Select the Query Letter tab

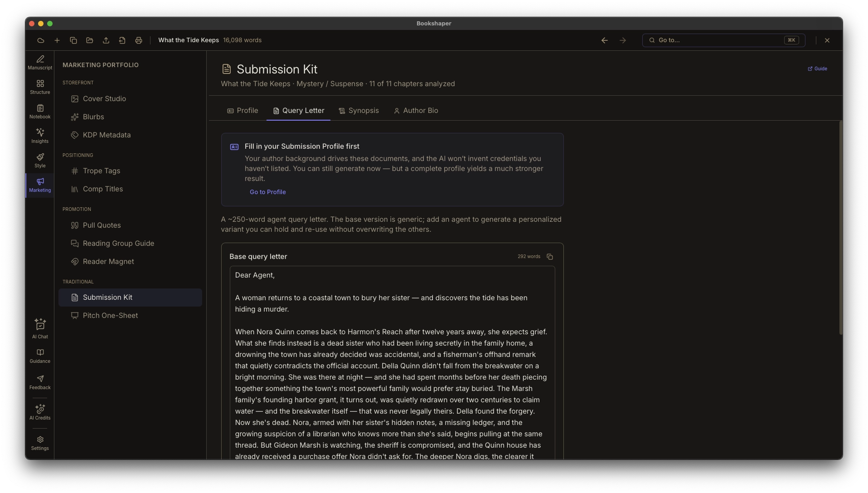coord(298,111)
